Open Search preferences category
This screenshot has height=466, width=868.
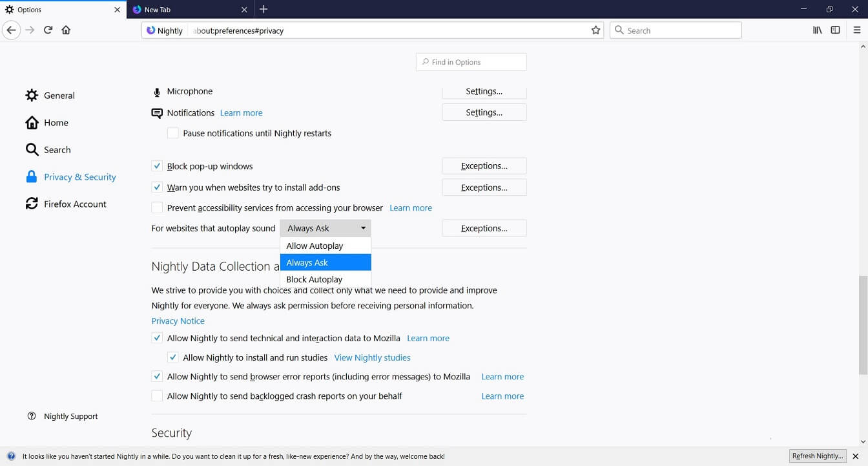click(48, 150)
